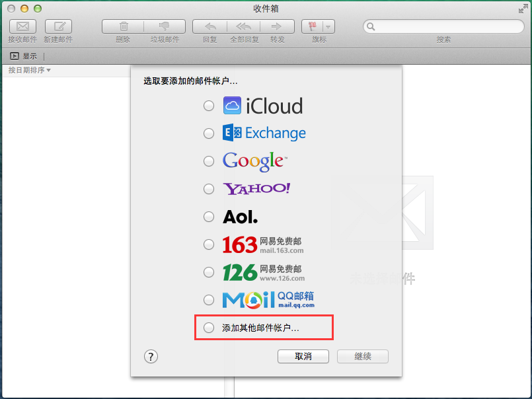Viewport: 532px width, 399px height.
Task: Click the trash delete icon
Action: (x=123, y=26)
